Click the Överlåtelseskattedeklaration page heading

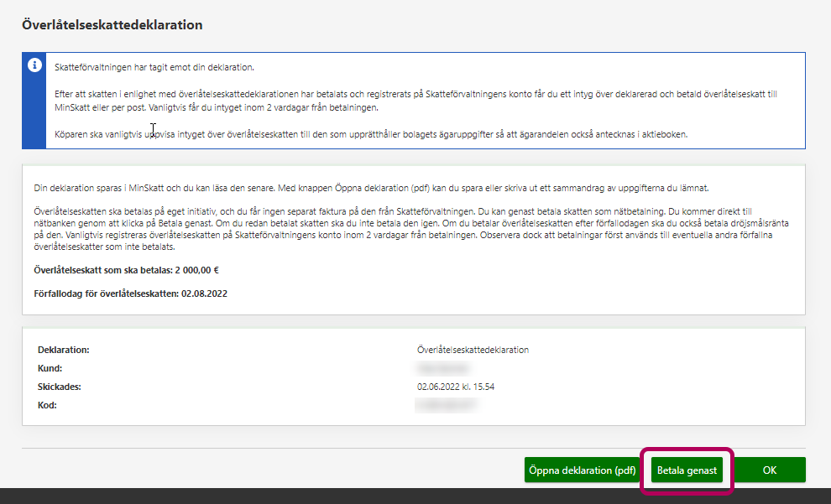pyautogui.click(x=112, y=25)
